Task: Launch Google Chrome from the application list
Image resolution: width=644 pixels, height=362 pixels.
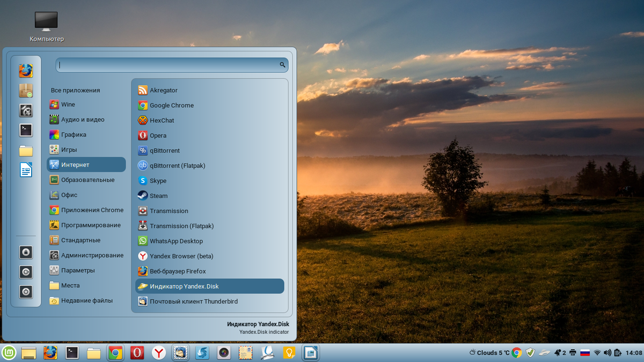Action: (x=209, y=105)
